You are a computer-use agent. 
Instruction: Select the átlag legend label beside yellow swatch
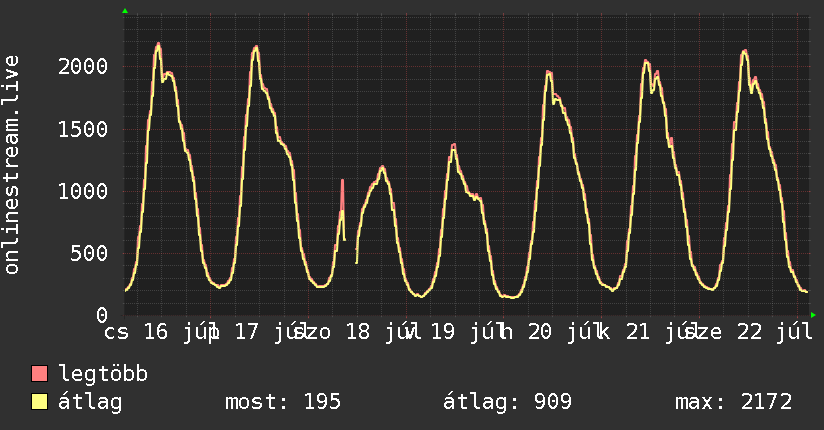90,402
